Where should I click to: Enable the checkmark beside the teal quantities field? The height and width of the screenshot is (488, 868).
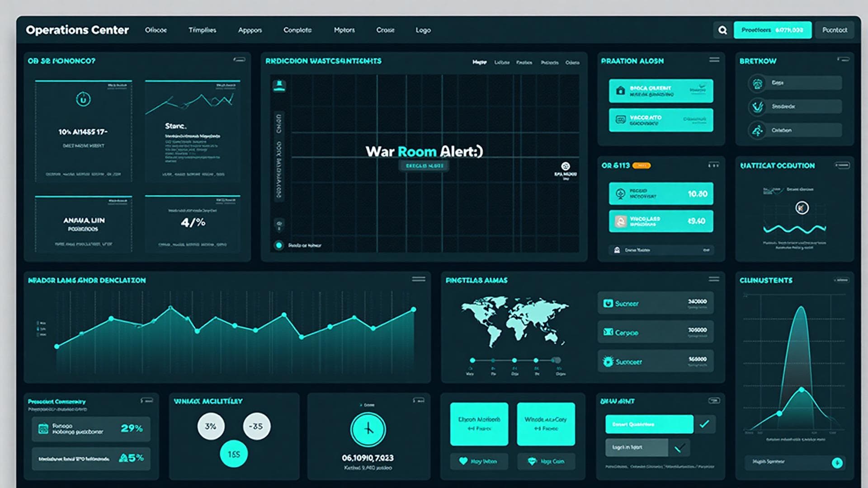click(703, 424)
